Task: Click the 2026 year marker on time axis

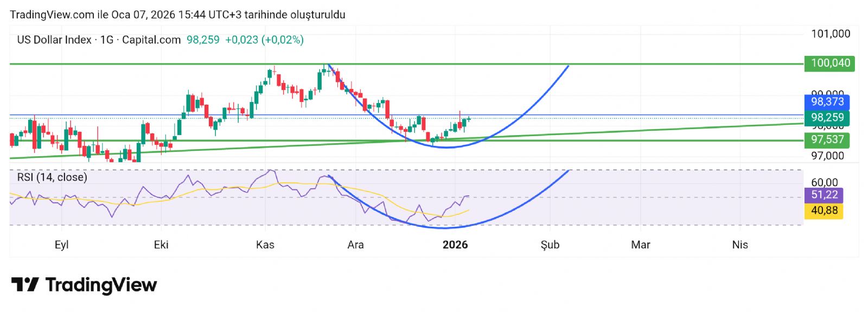Action: pos(455,245)
